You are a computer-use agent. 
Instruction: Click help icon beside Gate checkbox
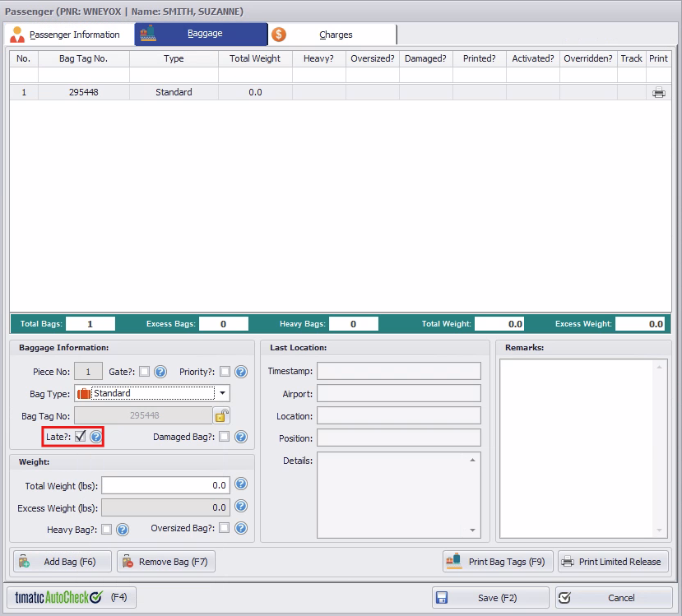coord(160,372)
